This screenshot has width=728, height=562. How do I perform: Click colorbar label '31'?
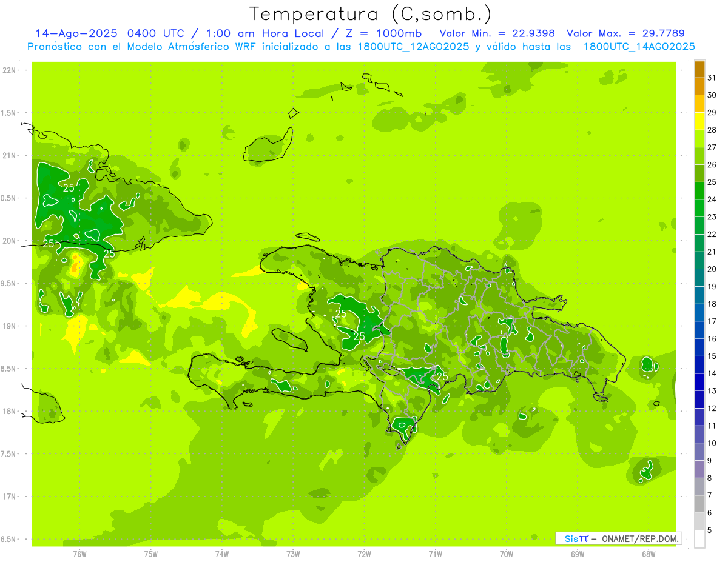pos(712,78)
